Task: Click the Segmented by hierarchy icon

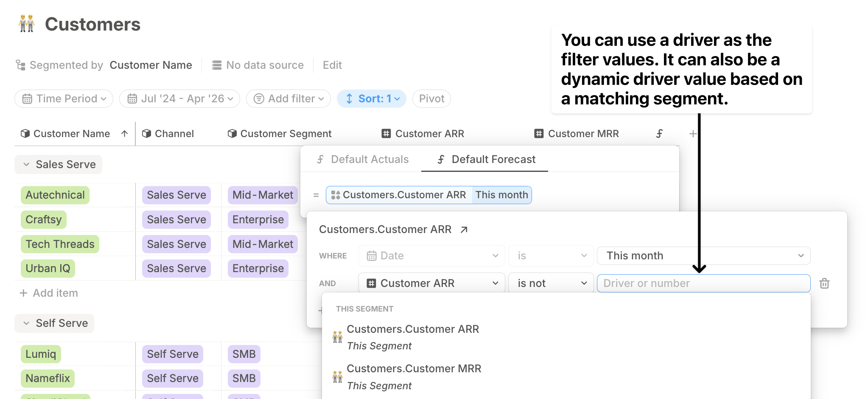Action: point(20,65)
